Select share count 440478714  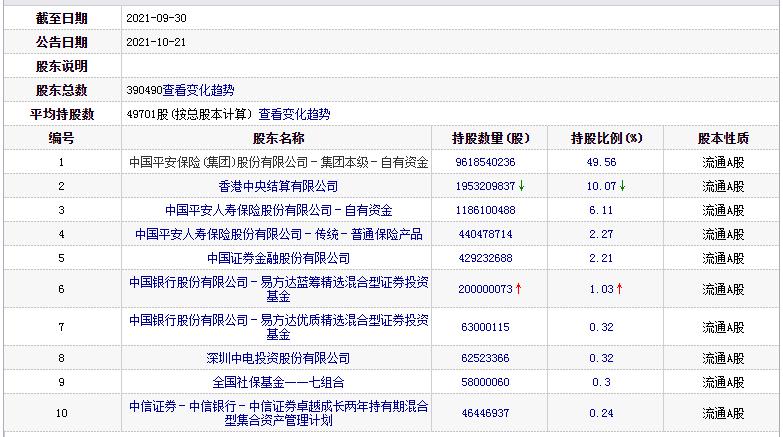tap(485, 234)
